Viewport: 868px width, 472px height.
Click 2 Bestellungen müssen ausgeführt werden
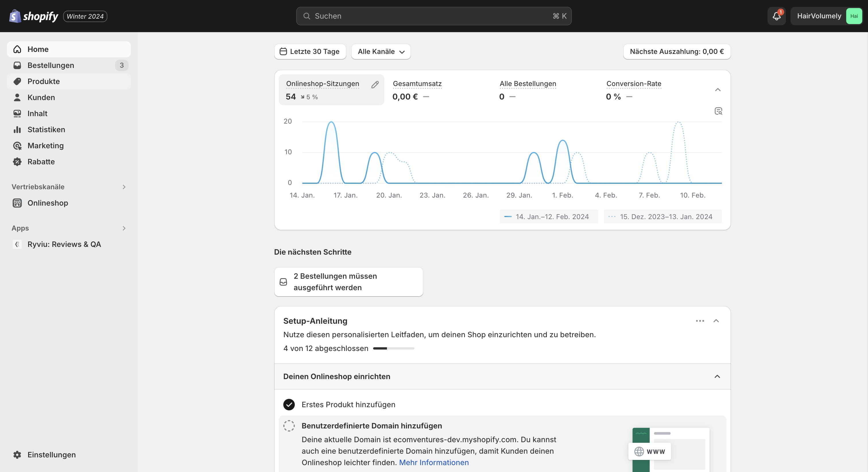pyautogui.click(x=348, y=282)
